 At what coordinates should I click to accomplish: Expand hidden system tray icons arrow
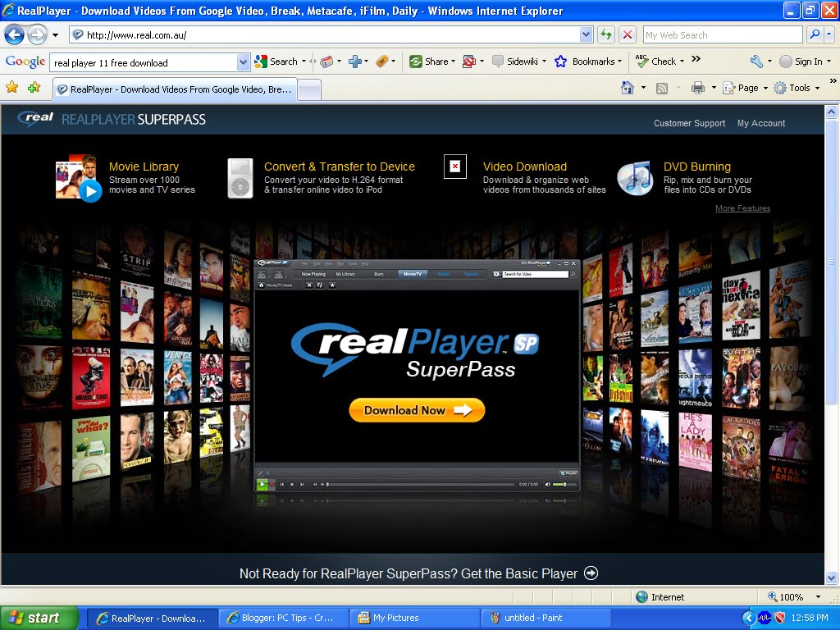point(749,619)
